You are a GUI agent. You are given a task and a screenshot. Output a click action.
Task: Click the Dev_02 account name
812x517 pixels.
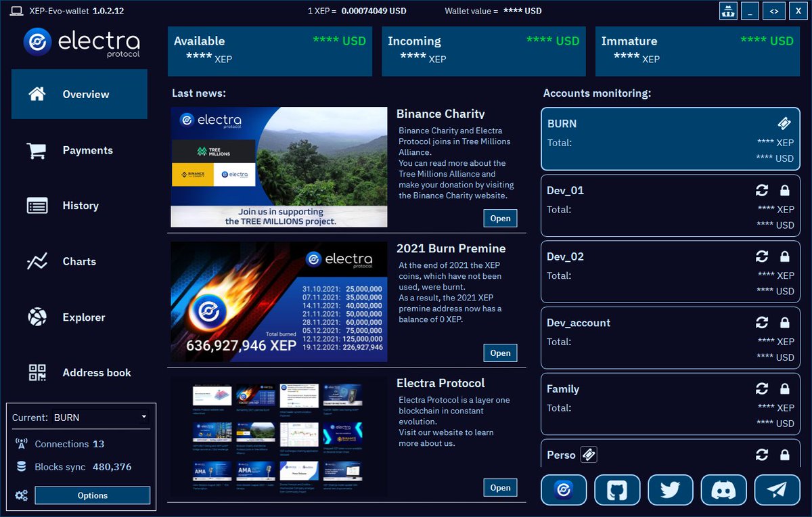pos(565,256)
